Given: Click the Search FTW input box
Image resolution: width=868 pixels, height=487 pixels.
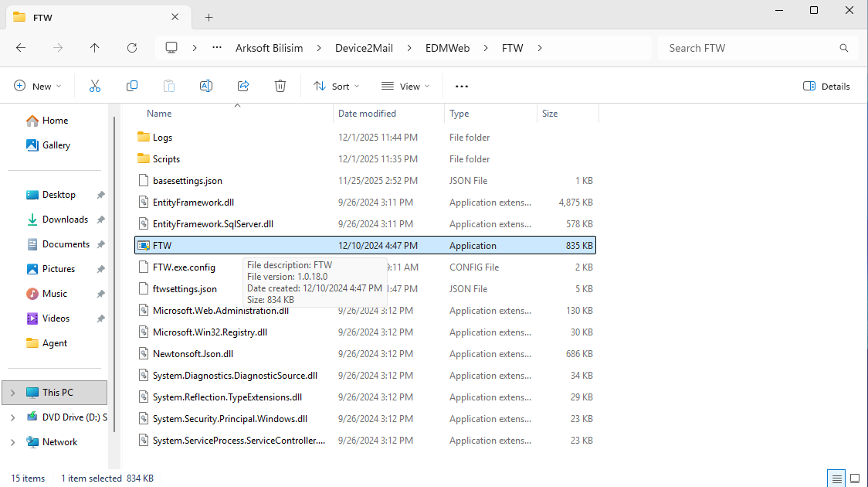Looking at the screenshot, I should click(x=749, y=48).
